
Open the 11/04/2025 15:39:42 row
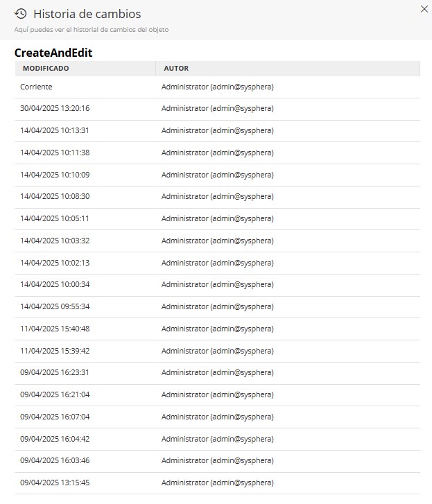tap(55, 351)
